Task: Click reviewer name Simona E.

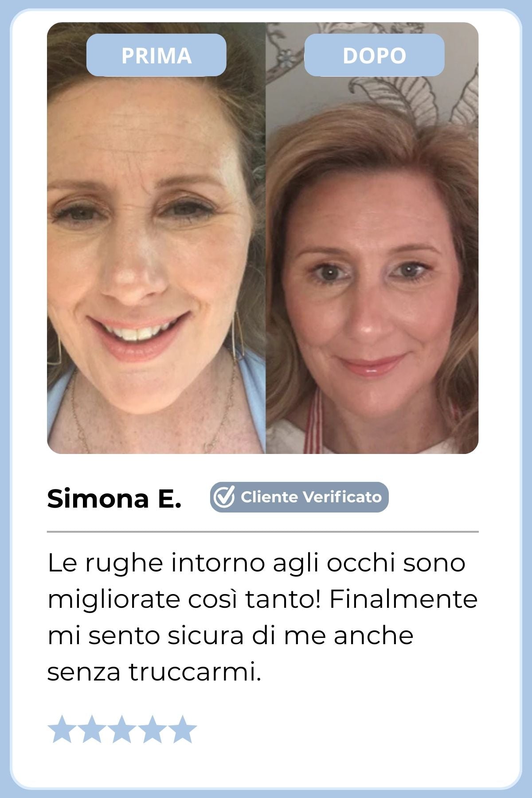Action: point(114,498)
